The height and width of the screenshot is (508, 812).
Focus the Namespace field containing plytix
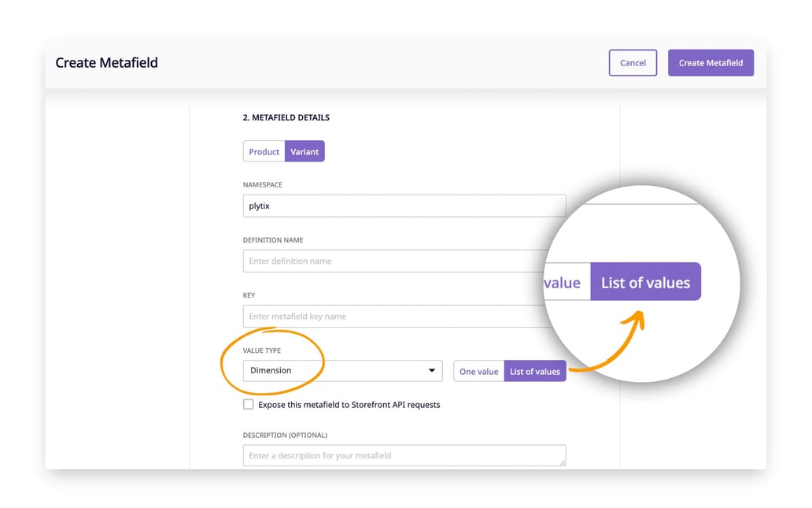(x=404, y=206)
